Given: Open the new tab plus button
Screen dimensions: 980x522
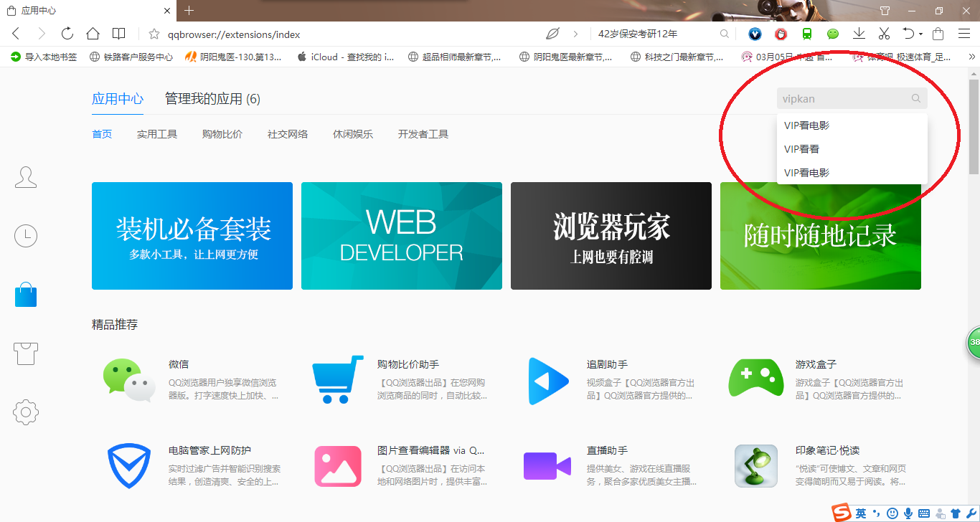Looking at the screenshot, I should tap(189, 11).
